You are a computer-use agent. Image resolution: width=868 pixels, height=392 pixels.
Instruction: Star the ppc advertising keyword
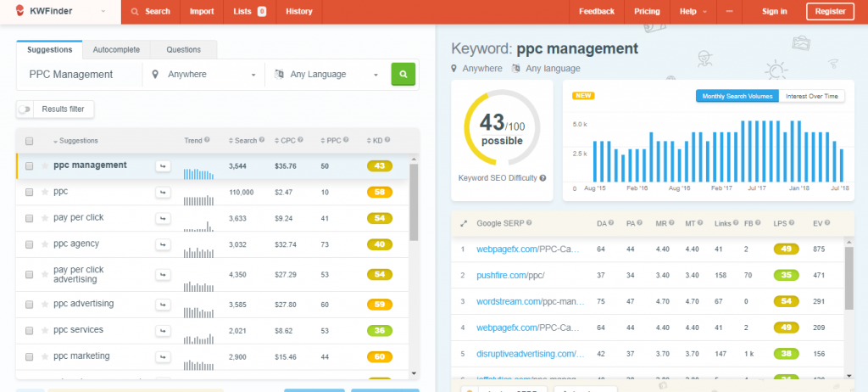[x=45, y=304]
